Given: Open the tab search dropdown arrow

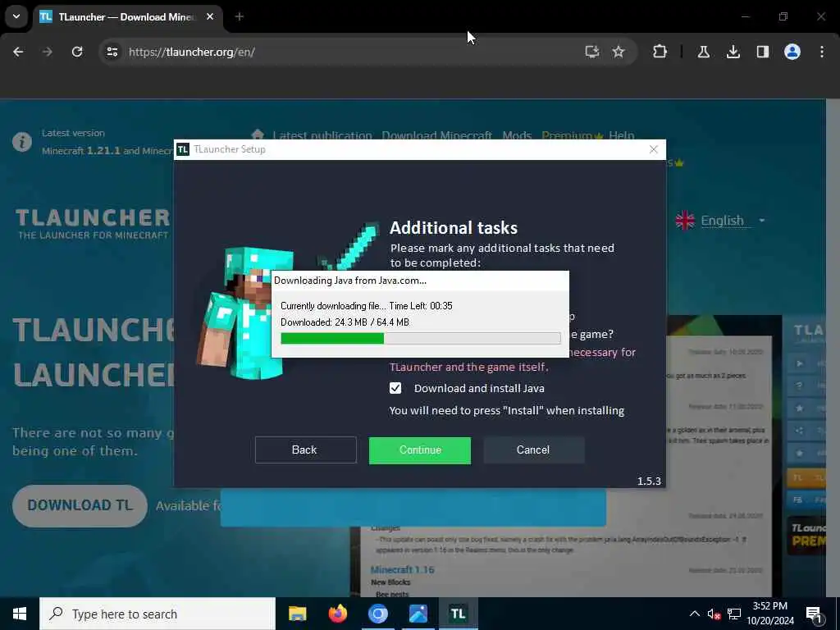Looking at the screenshot, I should point(16,16).
